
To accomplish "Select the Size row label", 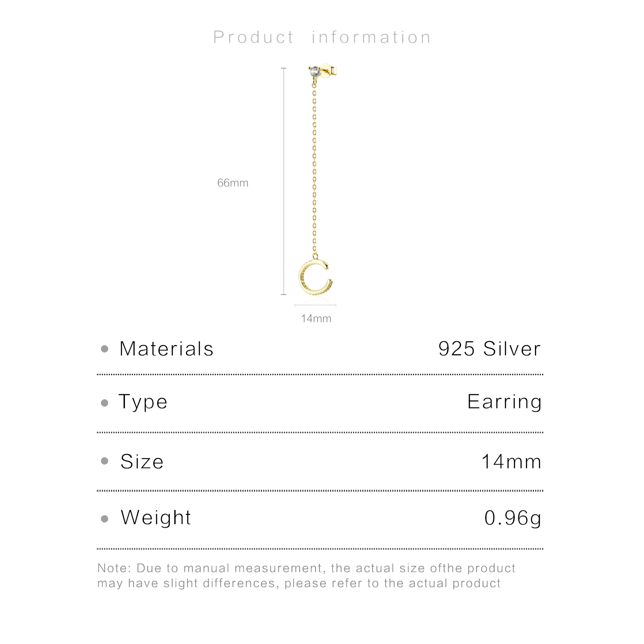I will click(x=142, y=462).
